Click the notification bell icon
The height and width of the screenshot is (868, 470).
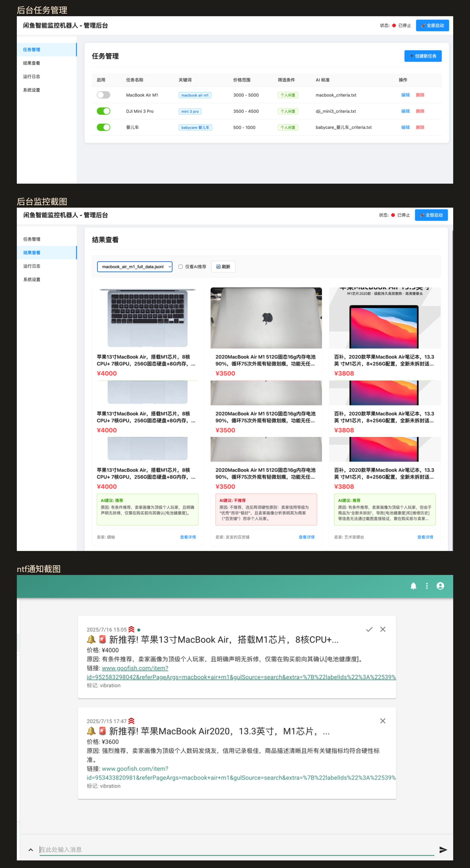(x=413, y=586)
